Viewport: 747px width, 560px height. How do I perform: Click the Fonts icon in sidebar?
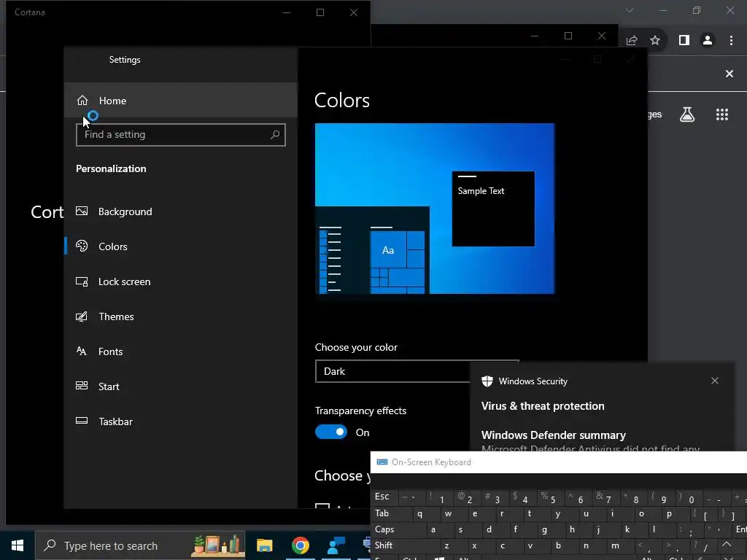coord(82,351)
